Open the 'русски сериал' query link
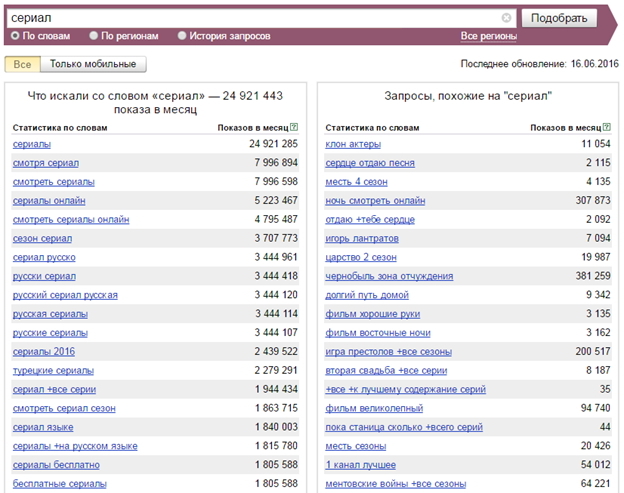 44,276
